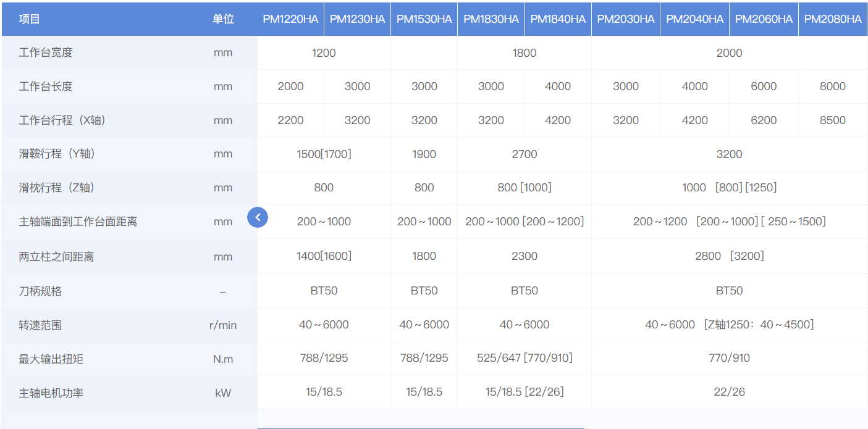Click the 770/910 torque value for PM20 models
Screen dimensions: 868x429
pyautogui.click(x=729, y=357)
